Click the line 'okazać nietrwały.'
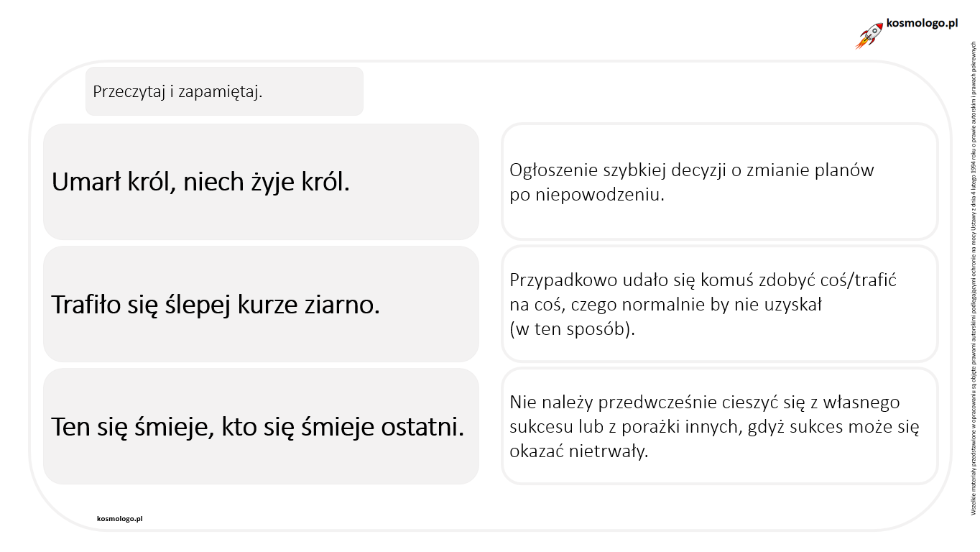Screen dimensions: 980x552 click(579, 451)
